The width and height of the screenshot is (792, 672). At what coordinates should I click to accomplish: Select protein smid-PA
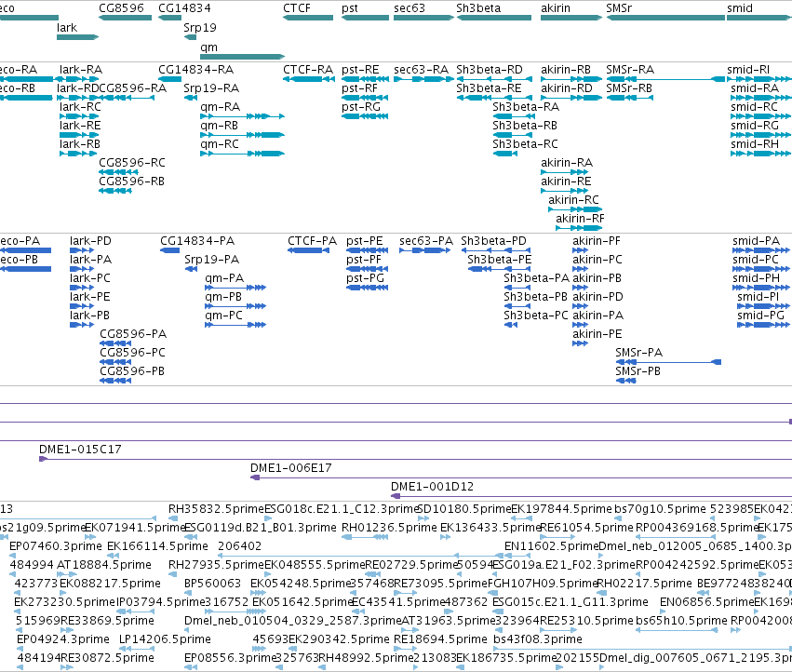point(756,241)
